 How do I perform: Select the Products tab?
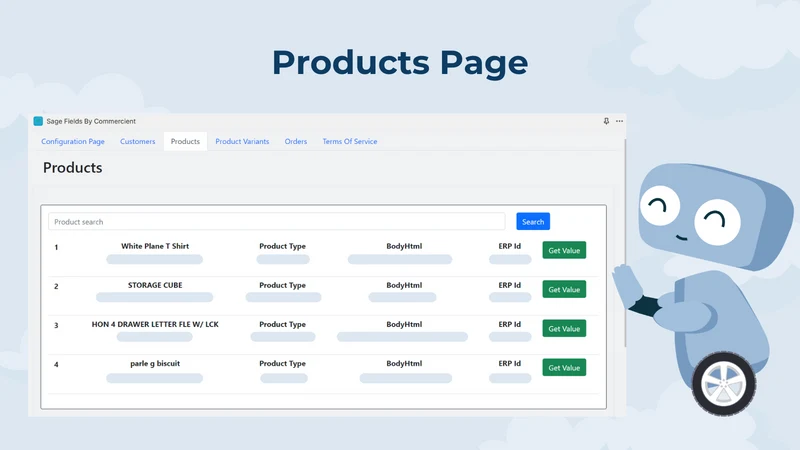[x=185, y=141]
